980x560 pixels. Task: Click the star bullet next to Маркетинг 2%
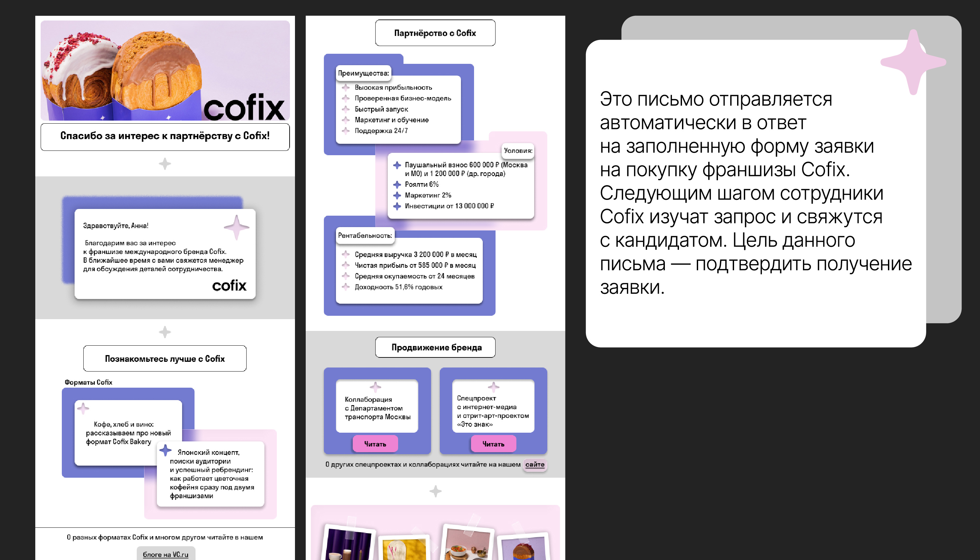pyautogui.click(x=397, y=195)
